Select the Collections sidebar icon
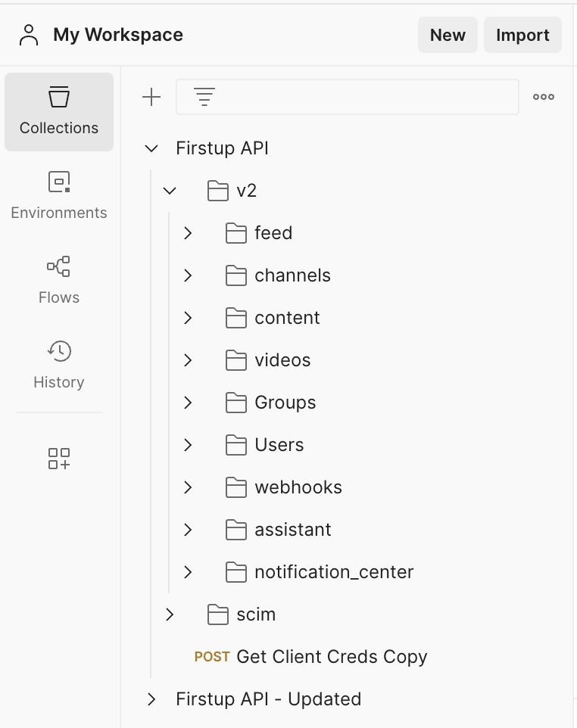The height and width of the screenshot is (728, 577). [x=58, y=110]
